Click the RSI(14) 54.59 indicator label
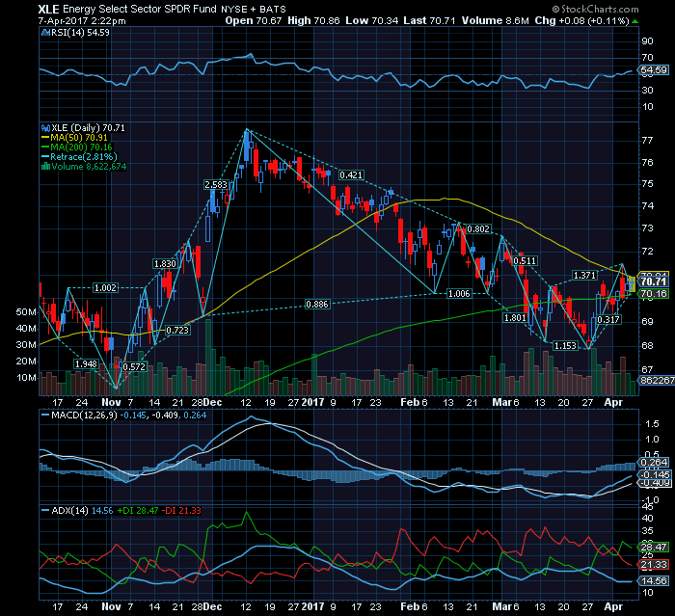 80,33
